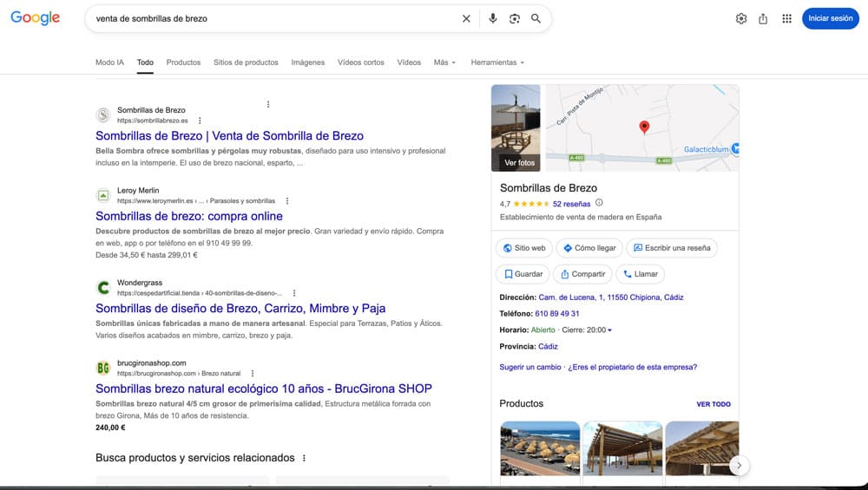Click the Llamar call button
Image resolution: width=868 pixels, height=490 pixels.
coord(641,274)
